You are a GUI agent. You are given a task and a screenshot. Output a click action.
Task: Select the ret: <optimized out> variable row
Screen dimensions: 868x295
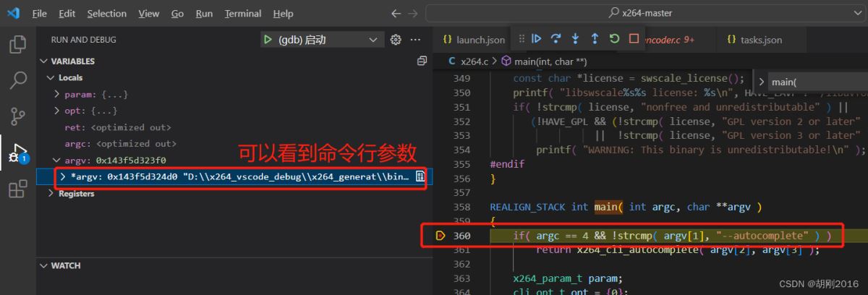point(234,127)
